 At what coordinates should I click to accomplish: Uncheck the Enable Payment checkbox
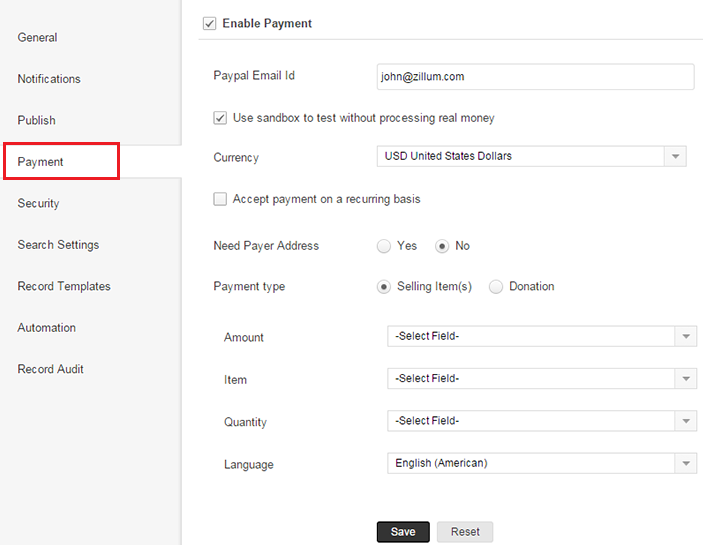point(209,23)
